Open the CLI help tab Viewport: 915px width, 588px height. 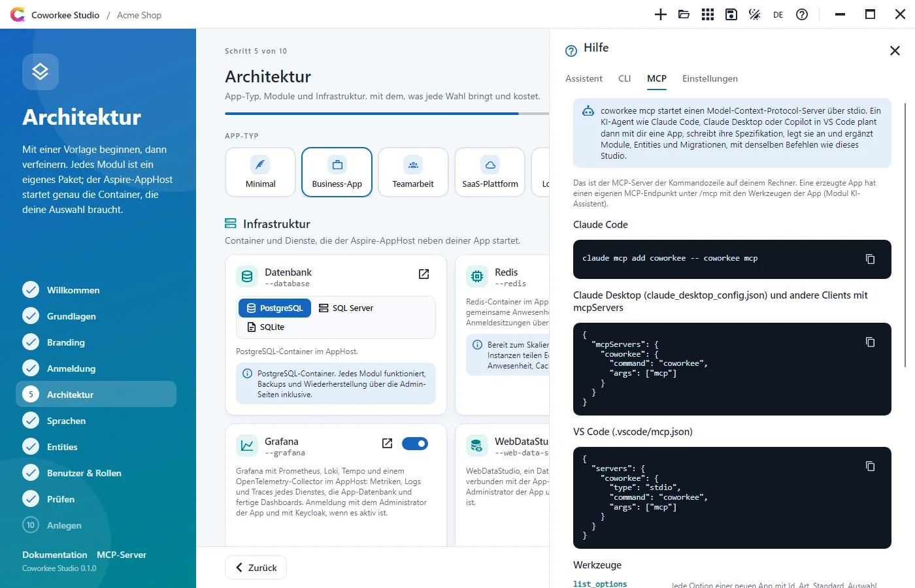(x=625, y=78)
